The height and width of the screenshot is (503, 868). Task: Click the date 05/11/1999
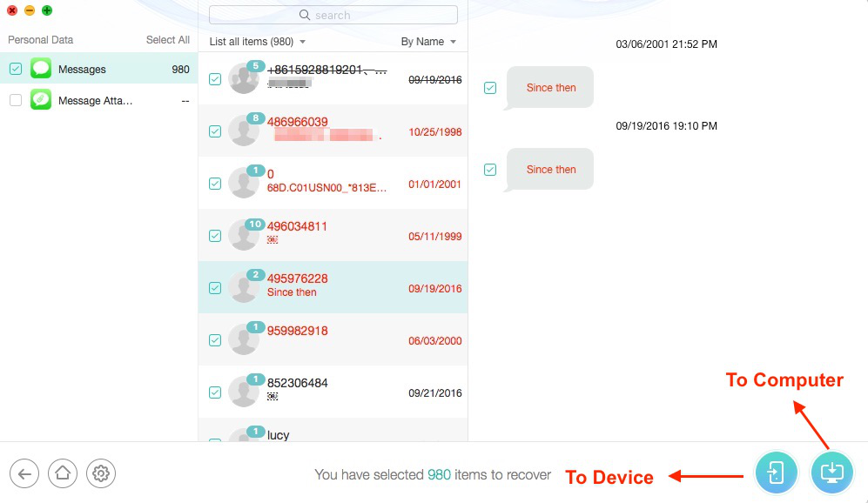[x=435, y=237]
